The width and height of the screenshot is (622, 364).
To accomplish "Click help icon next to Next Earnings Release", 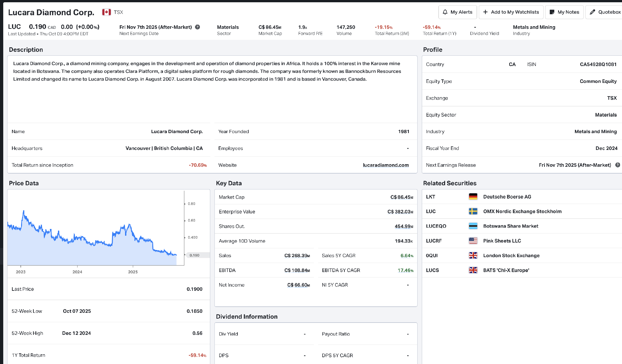I will pos(617,165).
